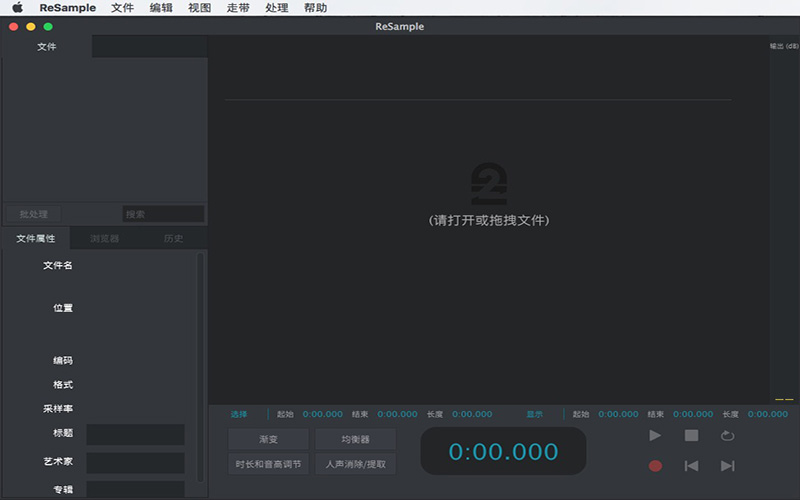Viewport: 800px width, 500px height.
Task: Click the 渐变 button
Action: click(268, 439)
